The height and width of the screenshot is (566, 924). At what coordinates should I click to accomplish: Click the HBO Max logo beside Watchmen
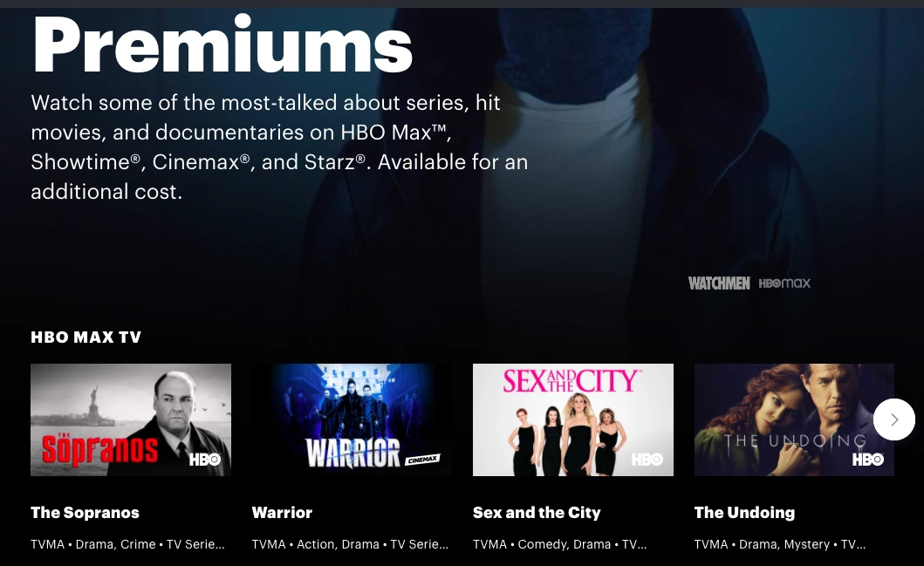point(784,283)
